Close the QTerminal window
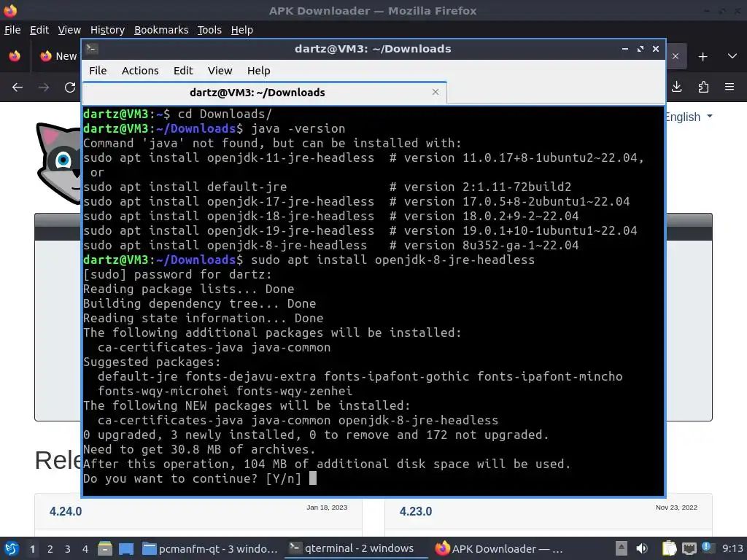 click(656, 49)
